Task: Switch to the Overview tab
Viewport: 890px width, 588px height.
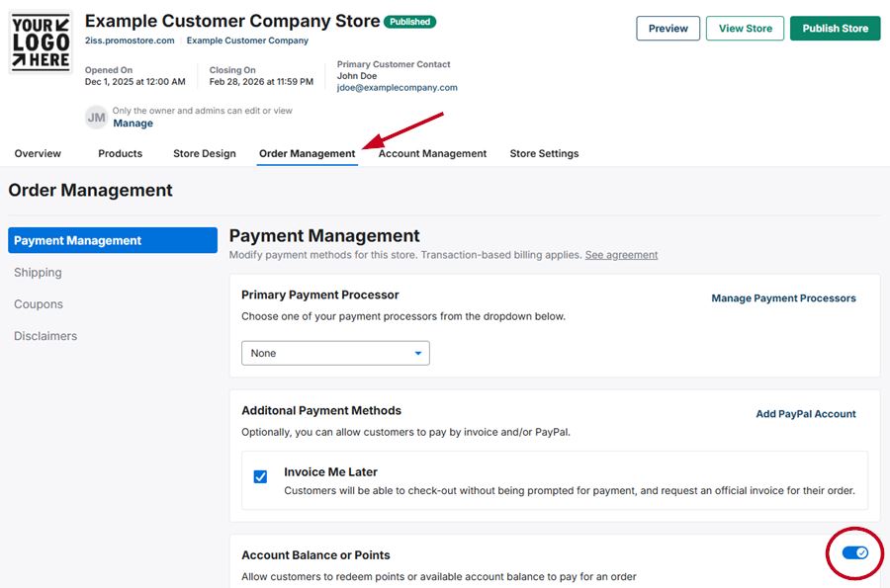Action: [x=38, y=153]
